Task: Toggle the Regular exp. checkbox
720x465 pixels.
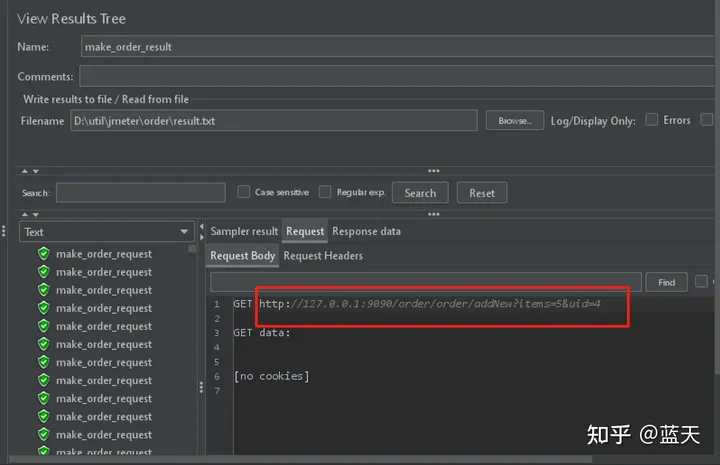Action: [325, 191]
